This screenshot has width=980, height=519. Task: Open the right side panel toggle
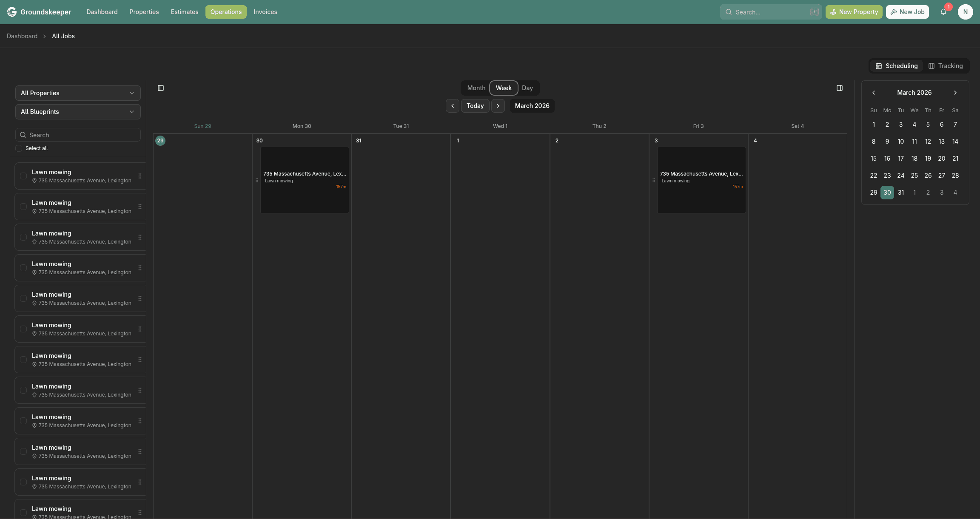[840, 88]
